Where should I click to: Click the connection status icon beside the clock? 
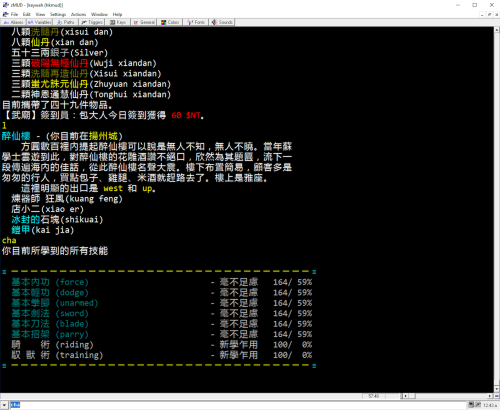tap(471, 405)
